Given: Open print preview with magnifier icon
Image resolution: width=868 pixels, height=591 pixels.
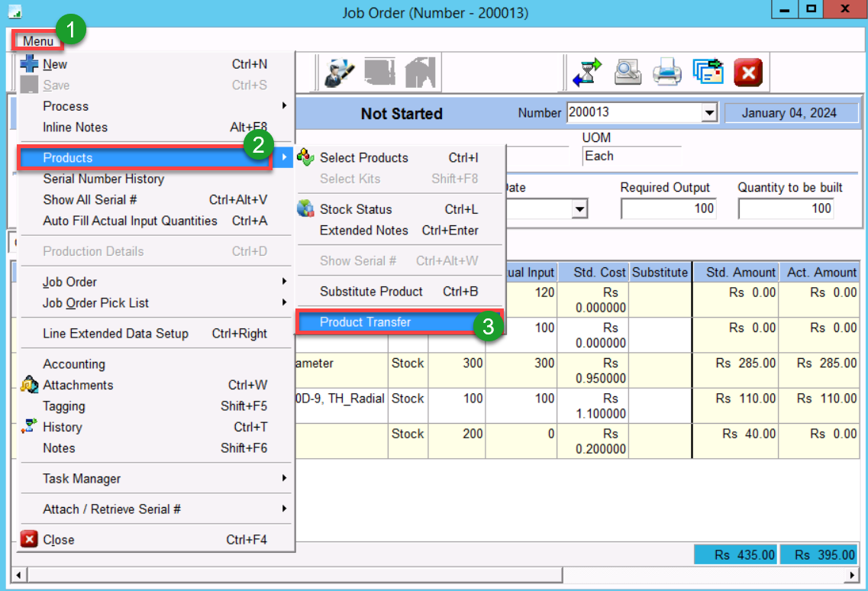Looking at the screenshot, I should point(628,73).
